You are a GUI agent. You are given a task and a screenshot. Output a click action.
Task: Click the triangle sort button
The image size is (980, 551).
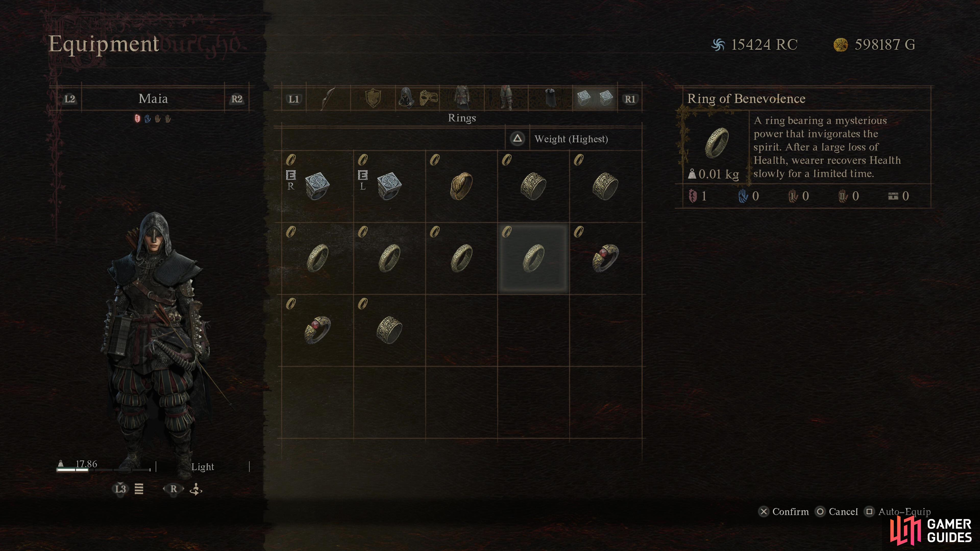click(517, 139)
